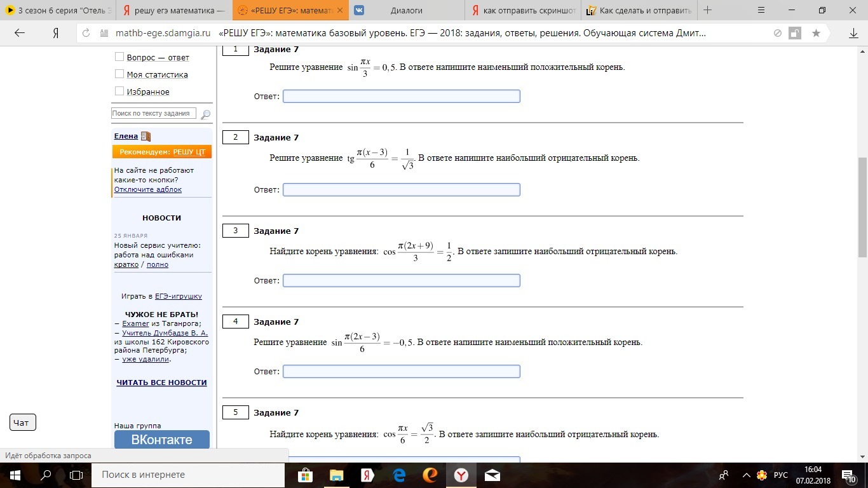Screen dimensions: 868x488
Task: Click the «Задание 7» heading of task 5
Action: click(276, 412)
